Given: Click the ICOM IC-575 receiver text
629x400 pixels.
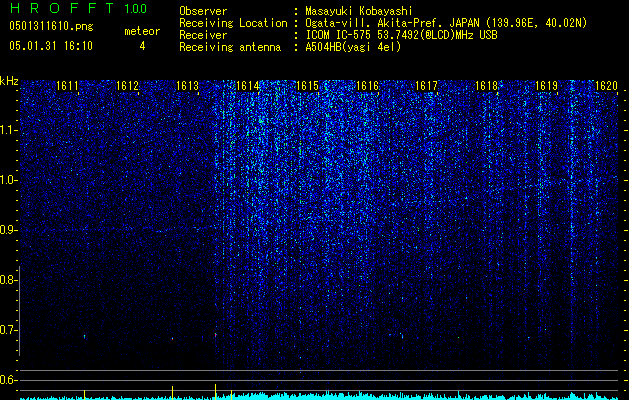Looking at the screenshot, I should (401, 35).
